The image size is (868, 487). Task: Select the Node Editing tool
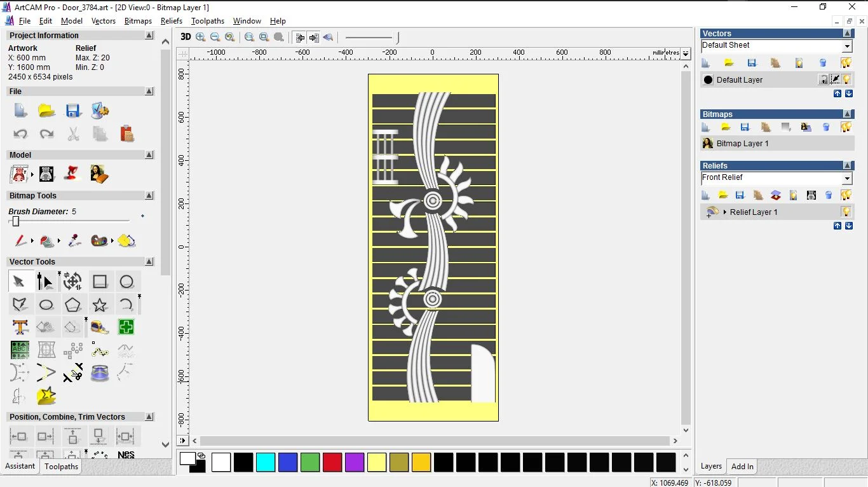point(45,282)
